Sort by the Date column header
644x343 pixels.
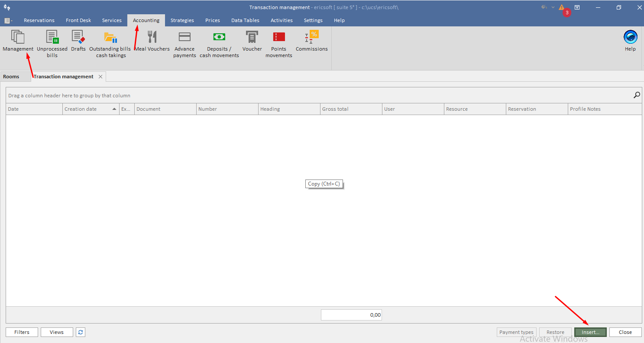pyautogui.click(x=34, y=109)
